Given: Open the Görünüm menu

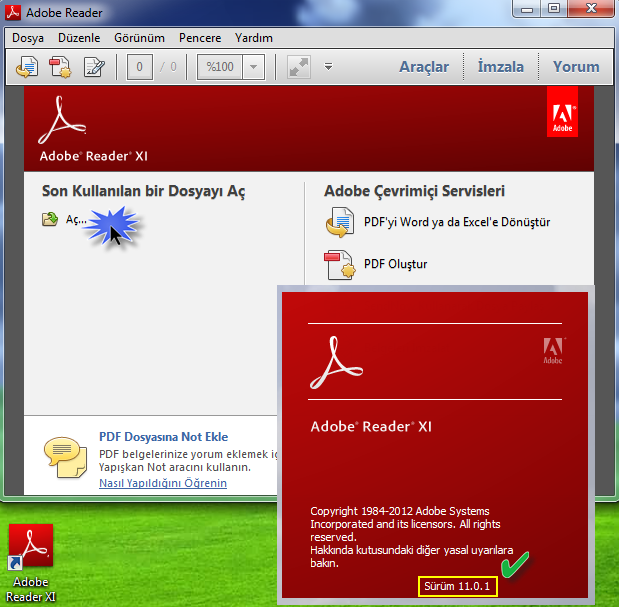Looking at the screenshot, I should coord(139,38).
